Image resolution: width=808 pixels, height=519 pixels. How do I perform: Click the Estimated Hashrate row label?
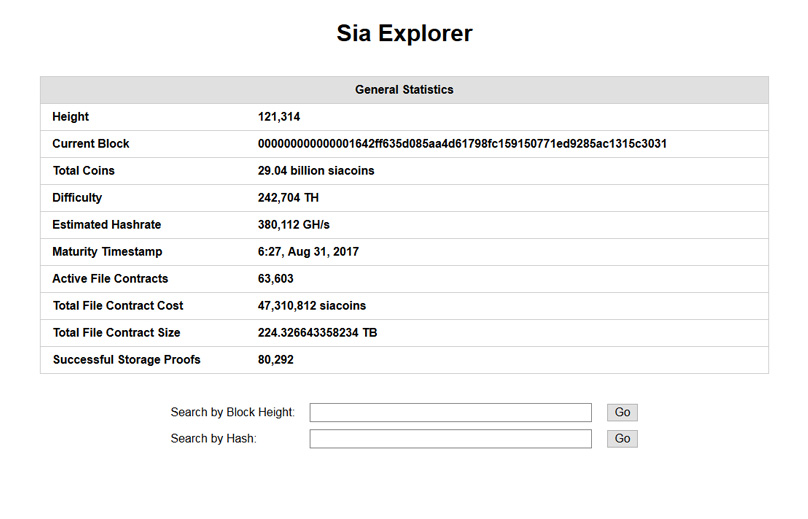coord(107,225)
